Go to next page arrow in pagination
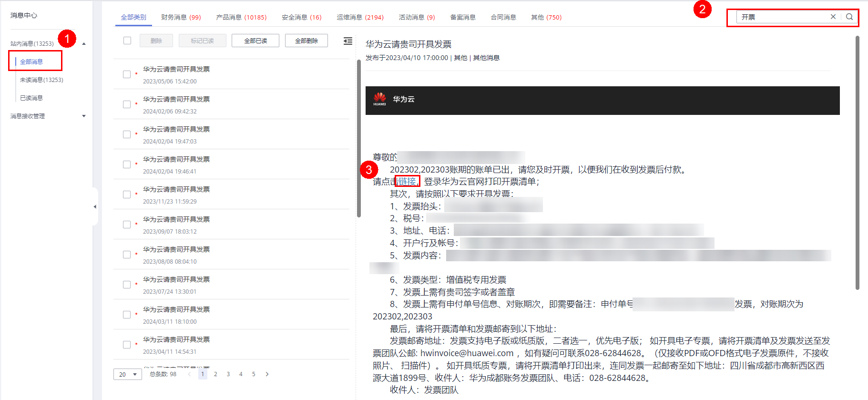This screenshot has width=868, height=400. tap(267, 374)
